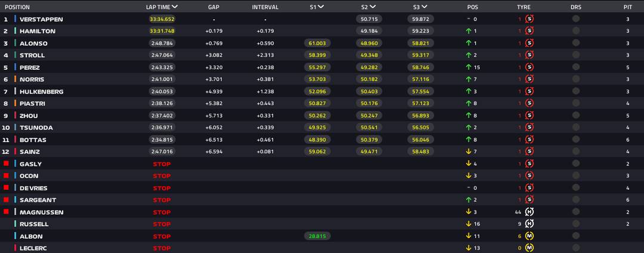Click Verstappen's lap time 33:34.652
The height and width of the screenshot is (253, 644).
(x=162, y=19)
